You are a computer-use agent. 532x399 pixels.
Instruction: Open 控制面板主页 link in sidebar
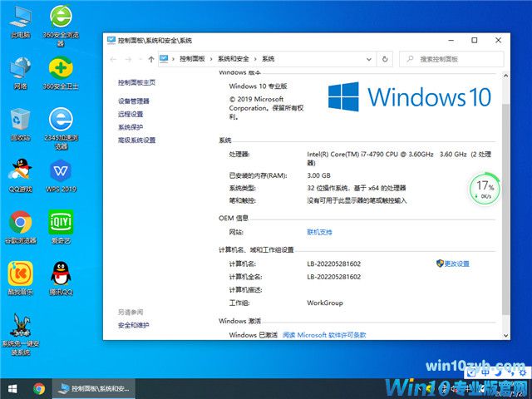(x=136, y=82)
